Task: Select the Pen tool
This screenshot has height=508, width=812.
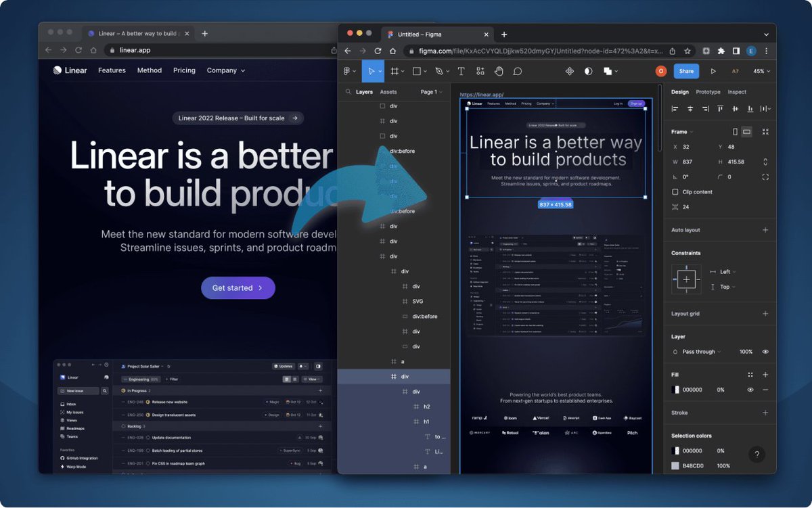Action: pyautogui.click(x=439, y=71)
